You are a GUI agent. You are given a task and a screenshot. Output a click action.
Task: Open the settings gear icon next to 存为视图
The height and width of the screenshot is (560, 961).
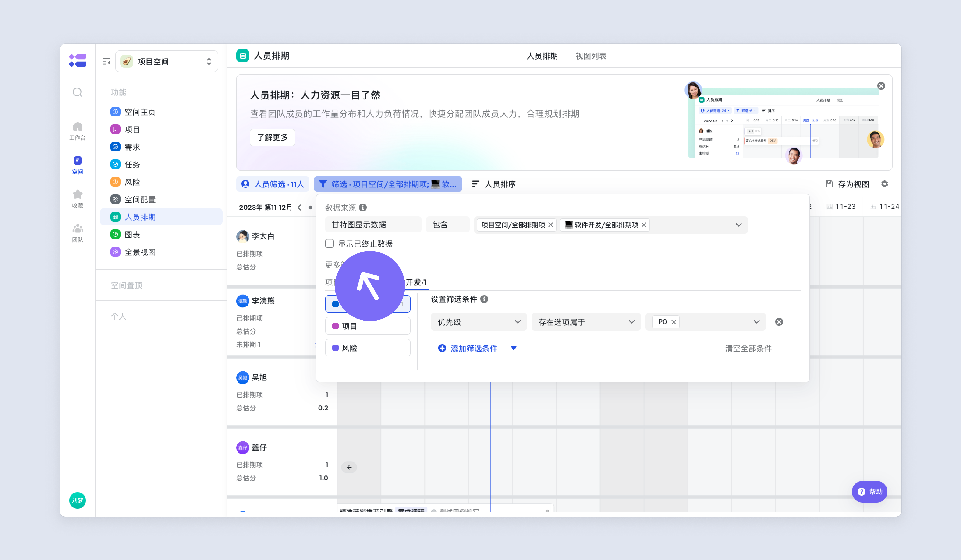coord(885,184)
